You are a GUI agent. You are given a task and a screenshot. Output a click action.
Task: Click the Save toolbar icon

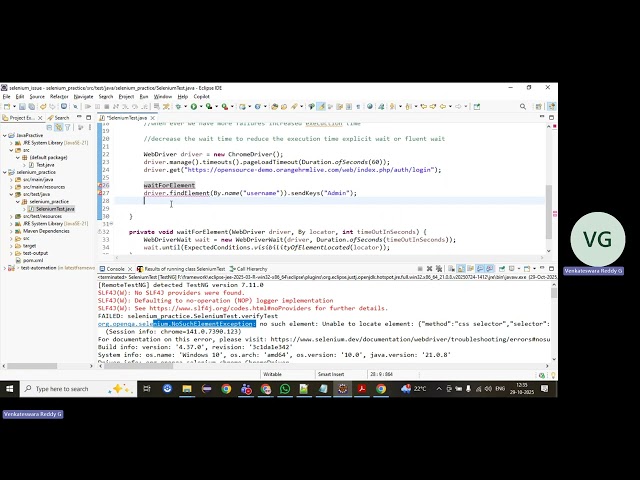pos(22,107)
